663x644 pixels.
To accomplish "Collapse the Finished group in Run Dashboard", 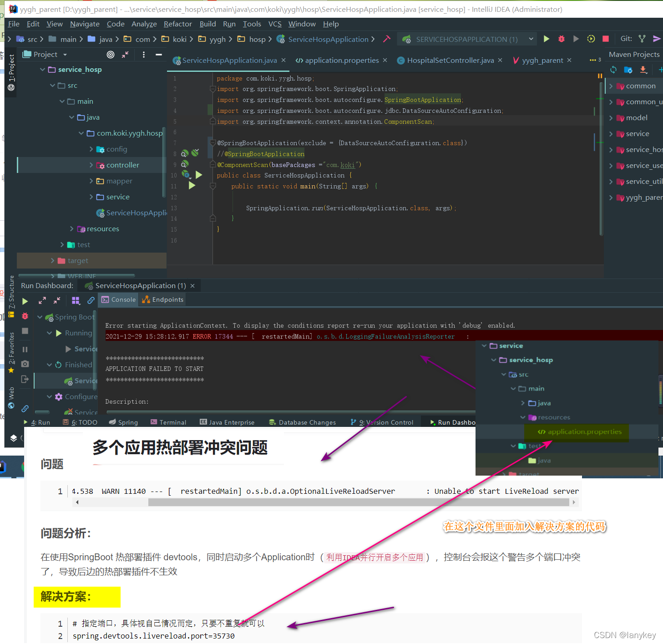I will [49, 365].
